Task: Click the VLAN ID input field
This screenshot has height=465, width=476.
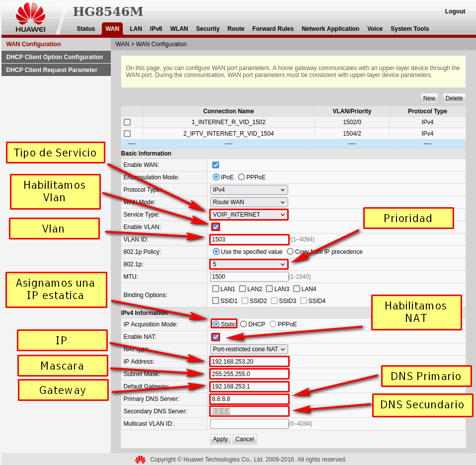Action: (249, 239)
